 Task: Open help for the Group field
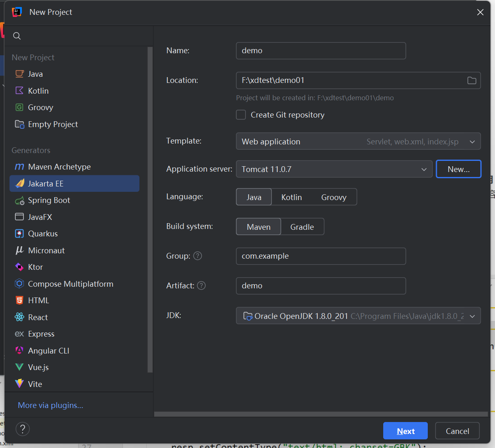[198, 256]
